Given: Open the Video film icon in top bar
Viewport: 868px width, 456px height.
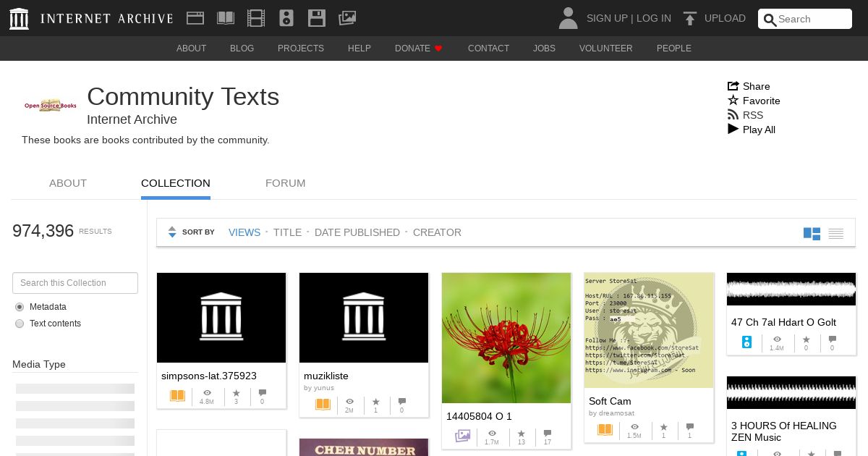Looking at the screenshot, I should (256, 18).
